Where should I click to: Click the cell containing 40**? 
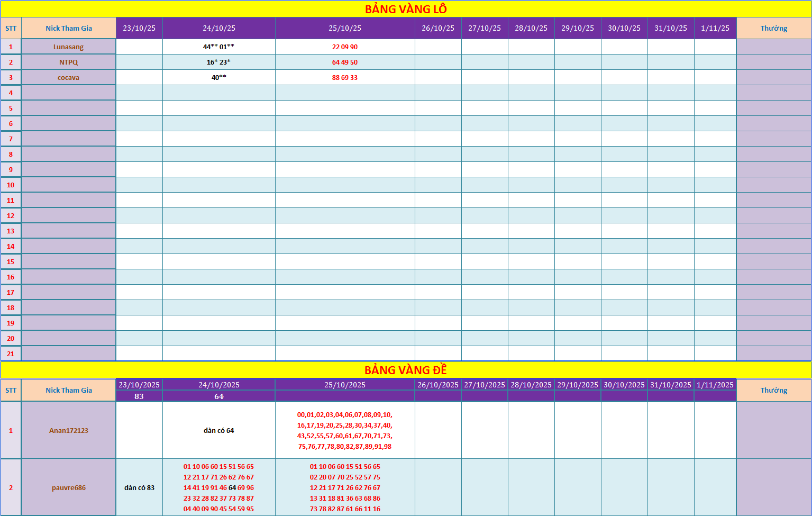pyautogui.click(x=218, y=78)
